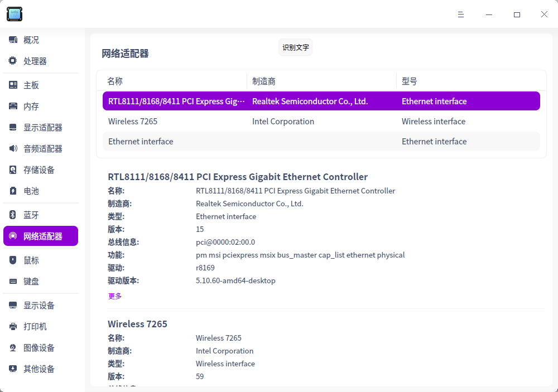
Task: Select the RTL8111/8168/8411 table row name
Action: 176,101
